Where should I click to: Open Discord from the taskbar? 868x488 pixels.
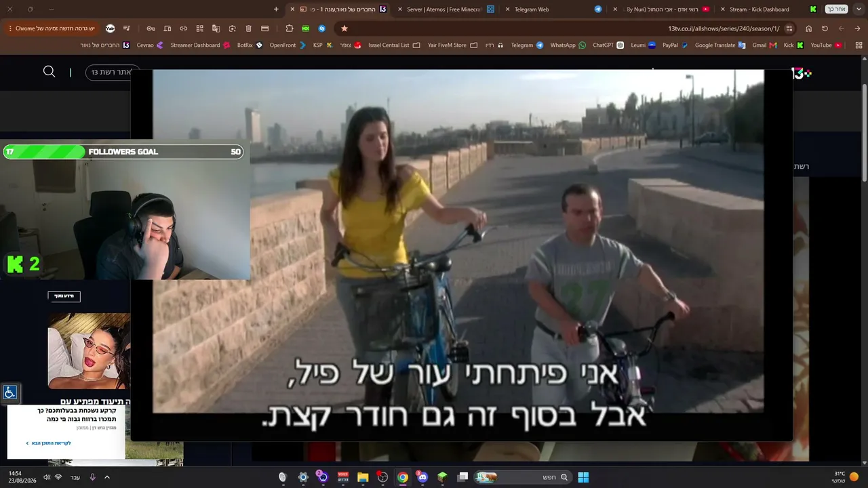coord(422,477)
